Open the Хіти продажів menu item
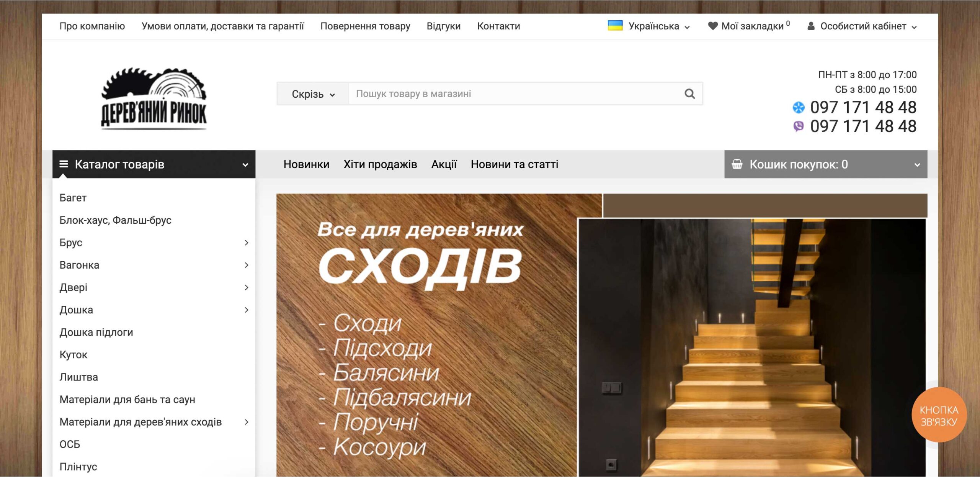 (380, 164)
